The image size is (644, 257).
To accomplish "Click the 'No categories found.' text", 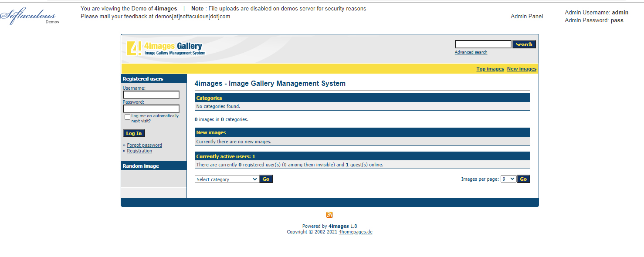I will click(218, 106).
